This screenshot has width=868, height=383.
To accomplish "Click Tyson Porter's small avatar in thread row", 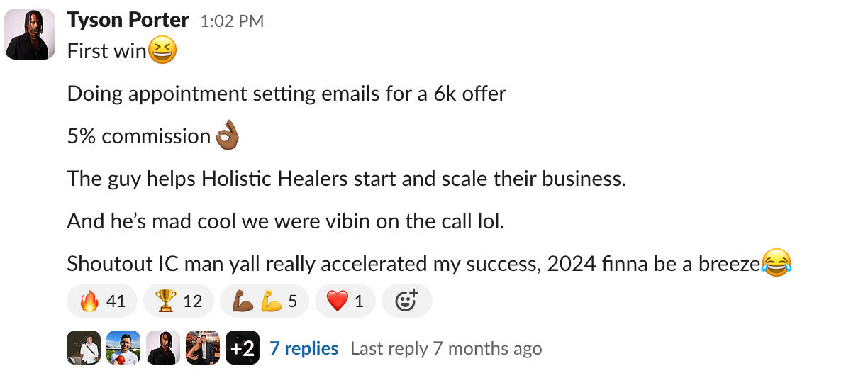I will click(163, 348).
